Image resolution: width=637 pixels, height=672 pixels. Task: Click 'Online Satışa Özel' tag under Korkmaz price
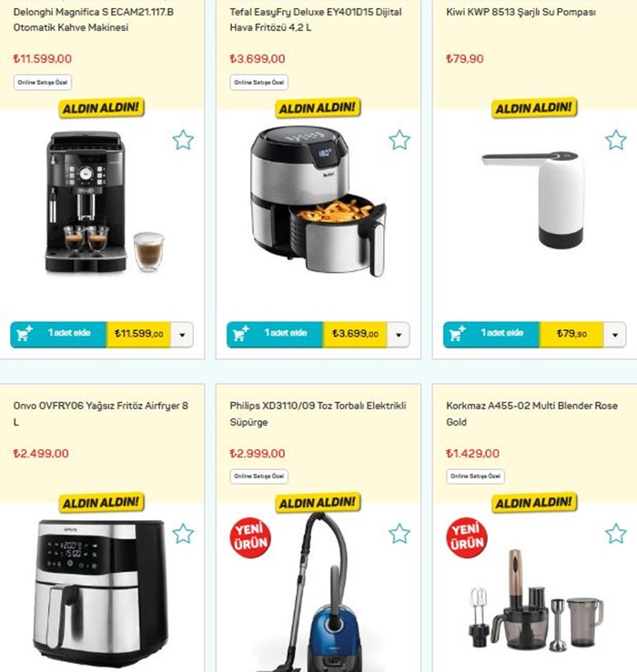click(475, 476)
